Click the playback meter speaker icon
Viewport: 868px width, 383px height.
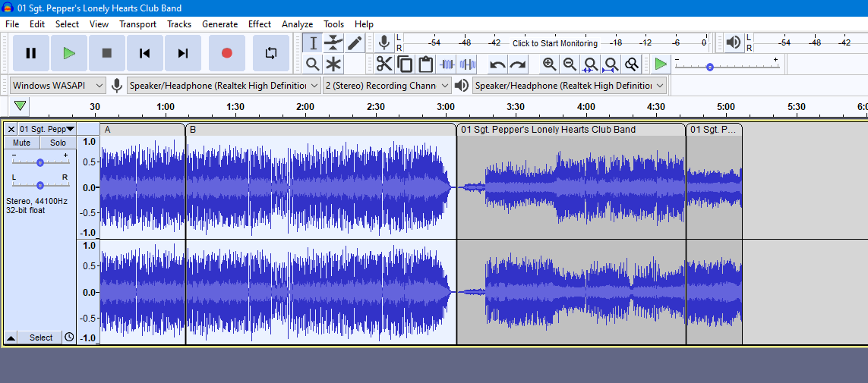tap(734, 42)
